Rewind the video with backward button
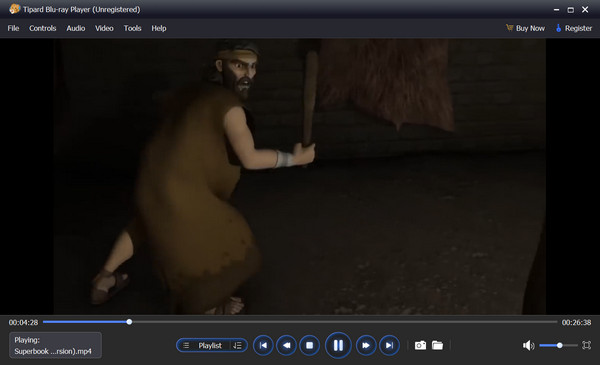600x365 pixels. coord(286,345)
